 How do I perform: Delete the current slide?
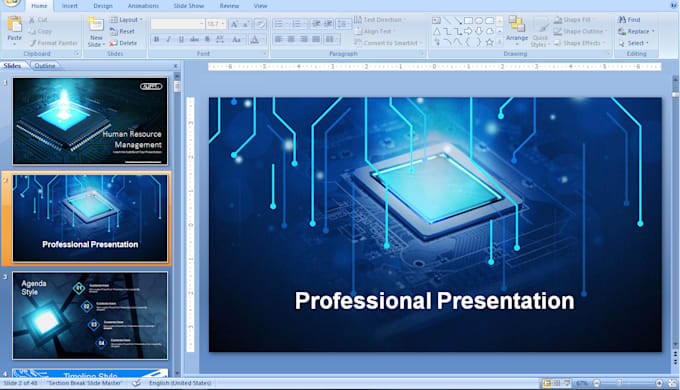point(123,43)
